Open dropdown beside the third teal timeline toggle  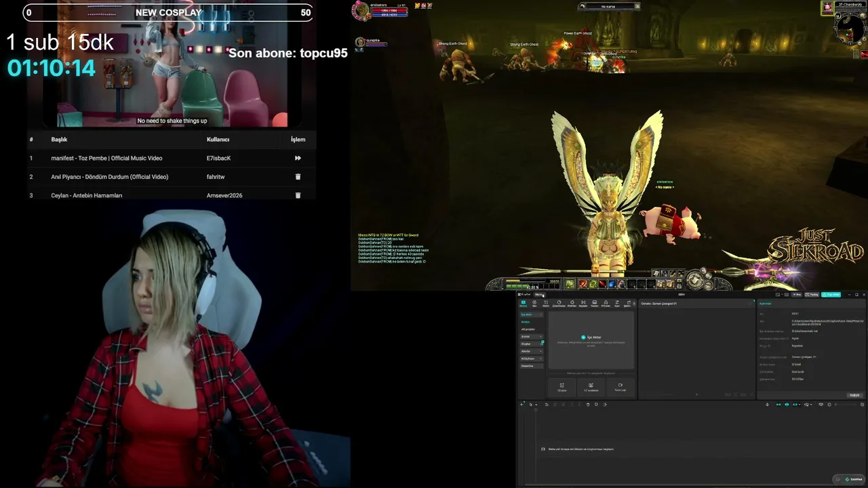coord(800,405)
